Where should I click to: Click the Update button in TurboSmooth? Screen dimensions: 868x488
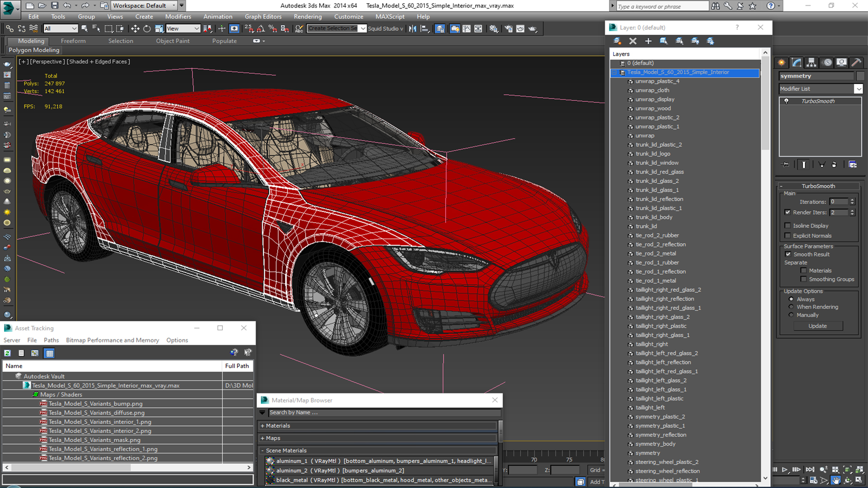coord(818,326)
